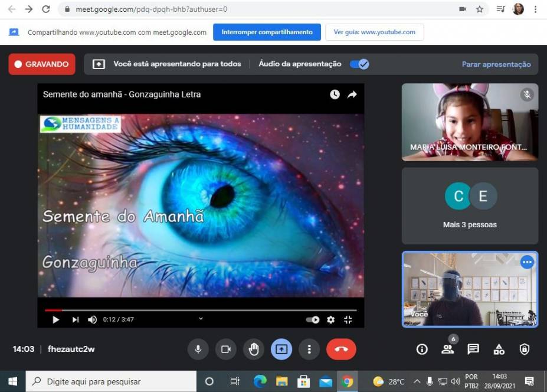Hang up with the red leave call button
547x392 pixels.
(x=341, y=349)
